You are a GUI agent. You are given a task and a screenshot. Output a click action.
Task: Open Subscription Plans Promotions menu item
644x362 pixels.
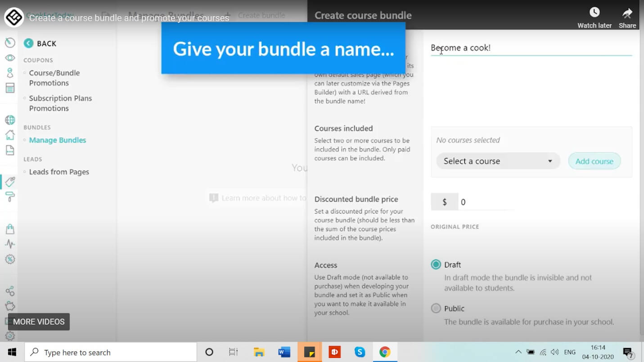pos(60,103)
